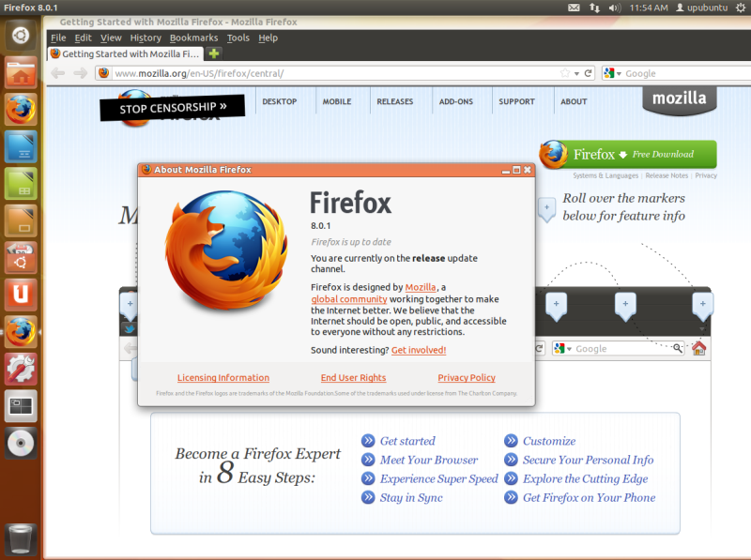Open Ubuntu One launcher icon
The image size is (751, 560).
21,295
